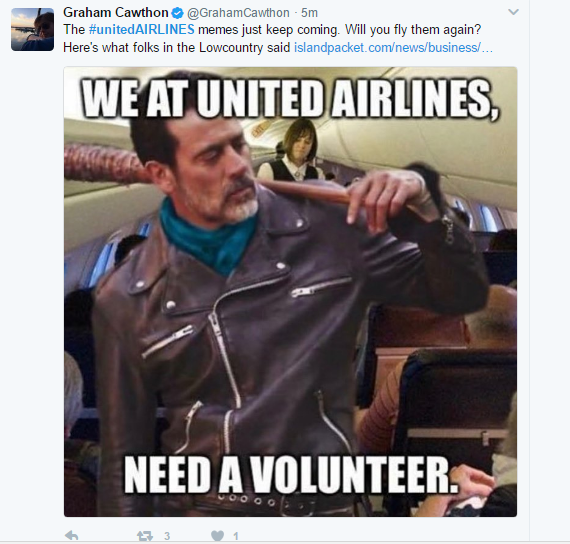
Task: Expand the tweet options chevron menu
Action: tap(513, 12)
